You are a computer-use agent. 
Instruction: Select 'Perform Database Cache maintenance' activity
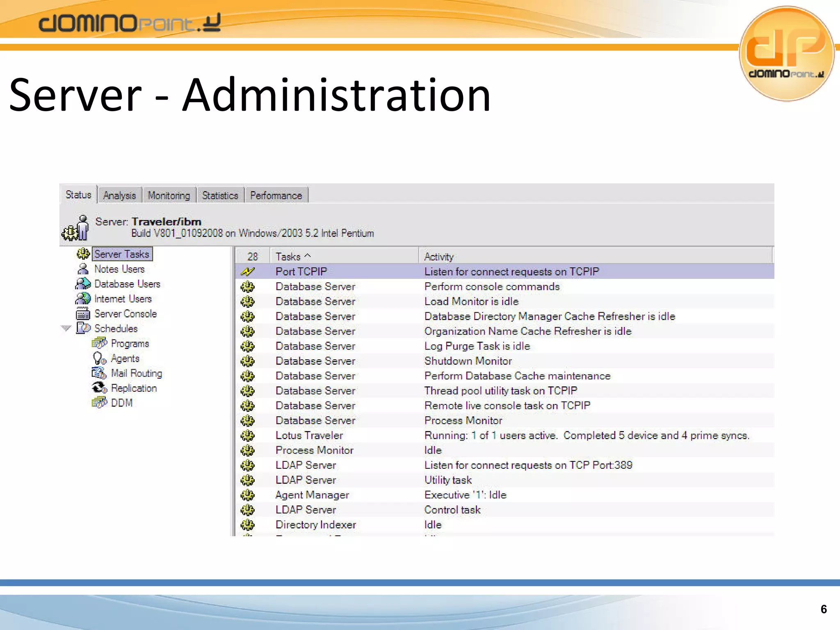tap(517, 376)
